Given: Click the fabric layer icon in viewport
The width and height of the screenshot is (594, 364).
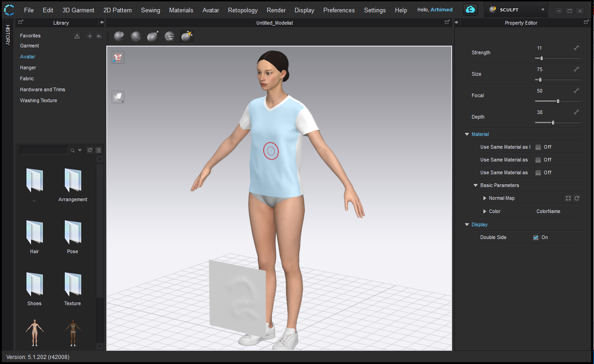Looking at the screenshot, I should pos(118,97).
